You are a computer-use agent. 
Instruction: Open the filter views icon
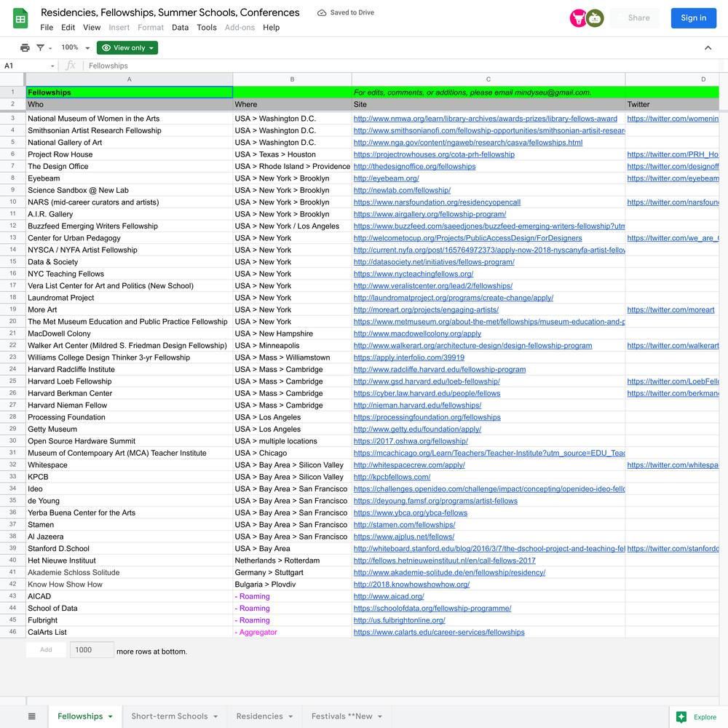pyautogui.click(x=40, y=47)
